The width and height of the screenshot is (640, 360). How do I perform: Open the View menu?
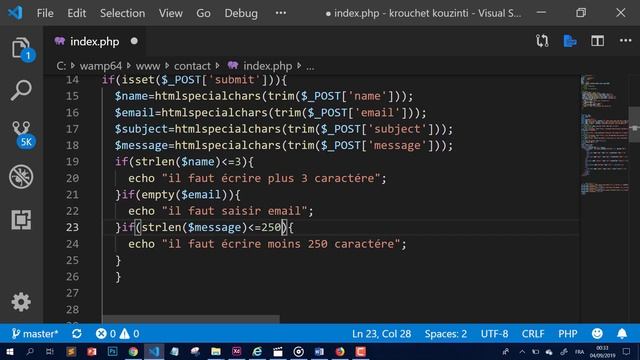pyautogui.click(x=171, y=13)
